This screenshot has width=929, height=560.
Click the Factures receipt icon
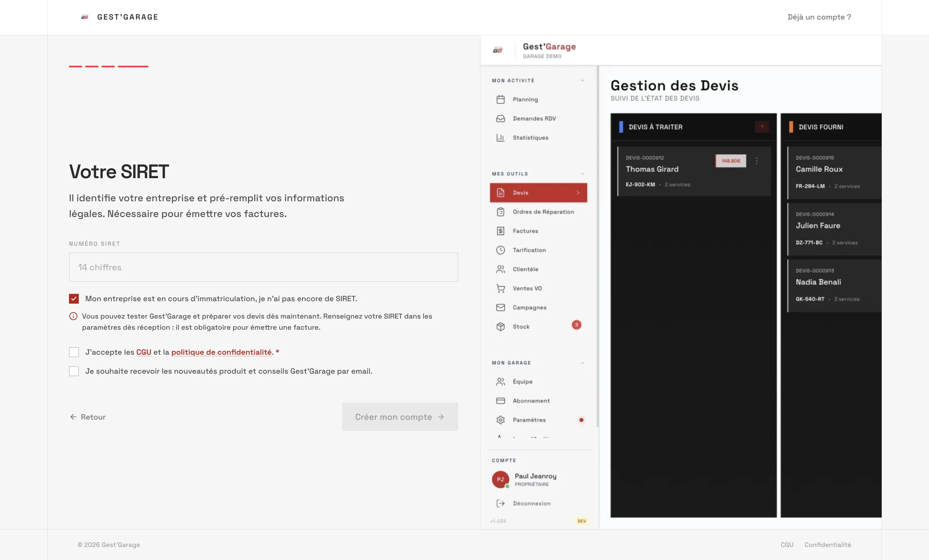pyautogui.click(x=500, y=231)
